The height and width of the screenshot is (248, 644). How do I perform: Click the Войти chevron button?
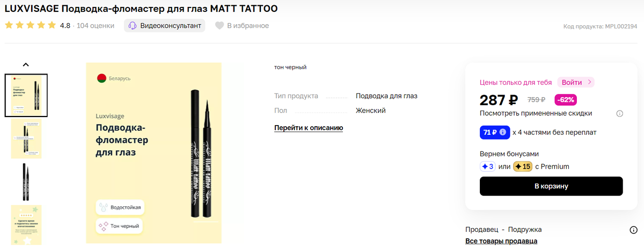(x=576, y=83)
